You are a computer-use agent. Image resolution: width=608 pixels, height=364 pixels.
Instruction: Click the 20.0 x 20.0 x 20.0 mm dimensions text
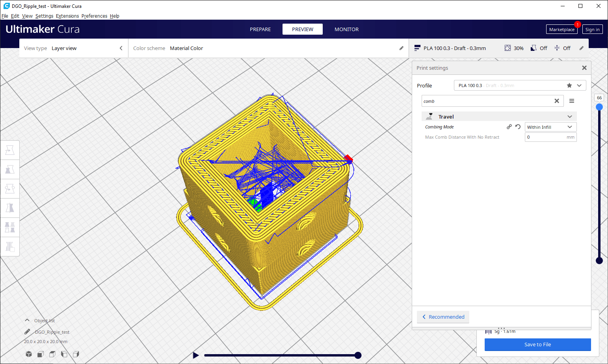[x=46, y=342]
